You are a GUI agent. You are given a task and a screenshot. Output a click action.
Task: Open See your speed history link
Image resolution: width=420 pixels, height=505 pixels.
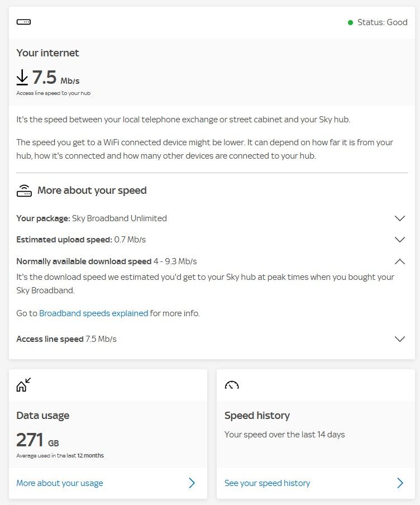pyautogui.click(x=267, y=483)
